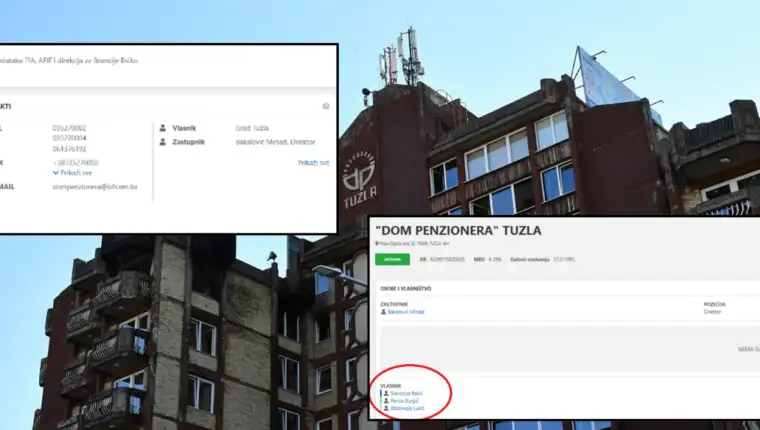Click the JIB number value

coord(446,259)
